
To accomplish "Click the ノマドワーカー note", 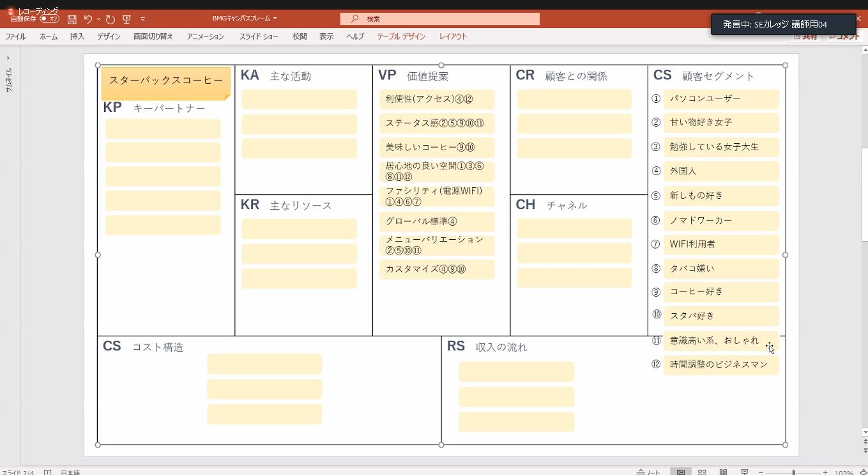I will (x=721, y=221).
